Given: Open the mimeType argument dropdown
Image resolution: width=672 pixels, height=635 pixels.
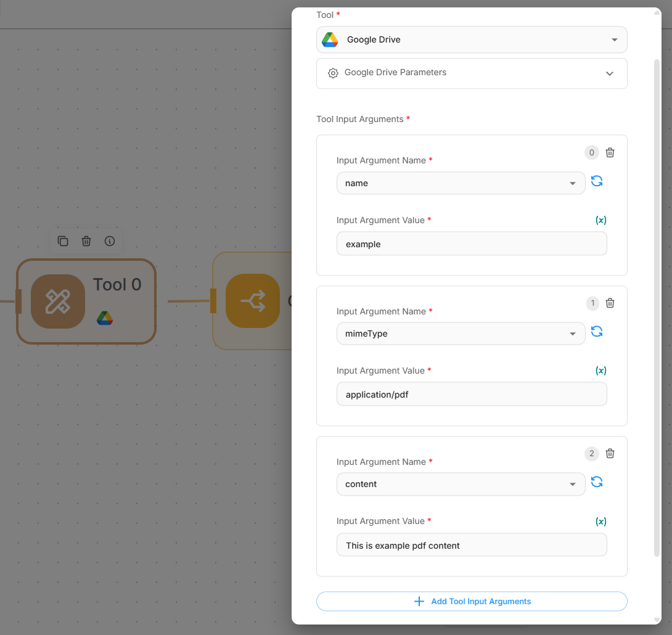Looking at the screenshot, I should pos(461,334).
